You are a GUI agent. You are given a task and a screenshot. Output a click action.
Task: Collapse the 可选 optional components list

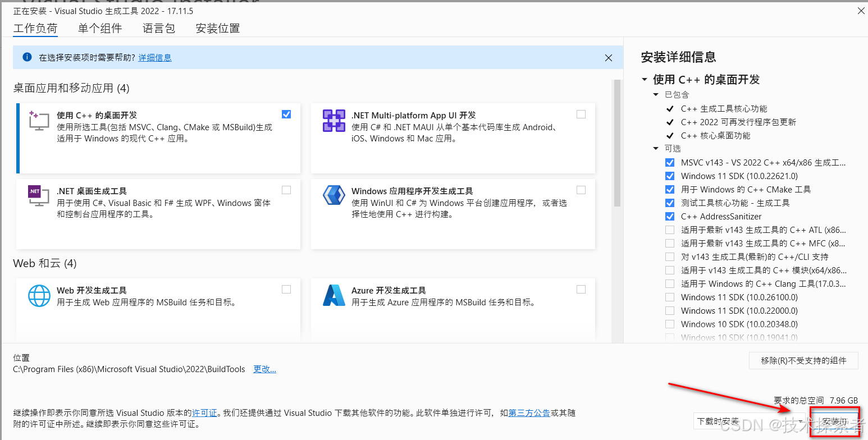pos(656,149)
